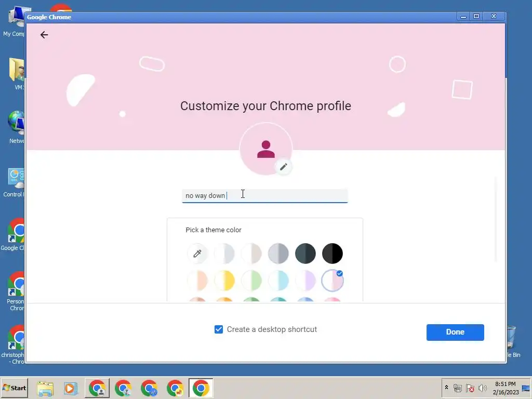Close the Google Chrome profile window
The image size is (532, 399).
click(494, 16)
